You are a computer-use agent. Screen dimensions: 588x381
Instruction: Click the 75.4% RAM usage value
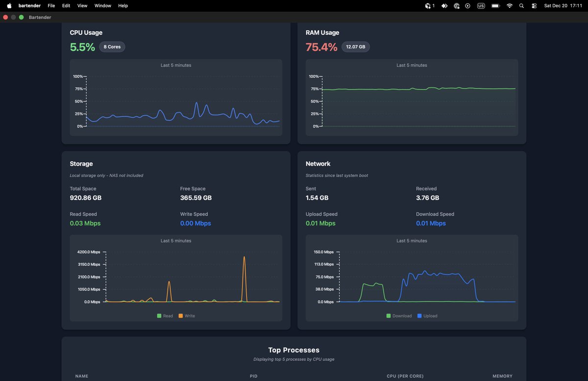321,47
